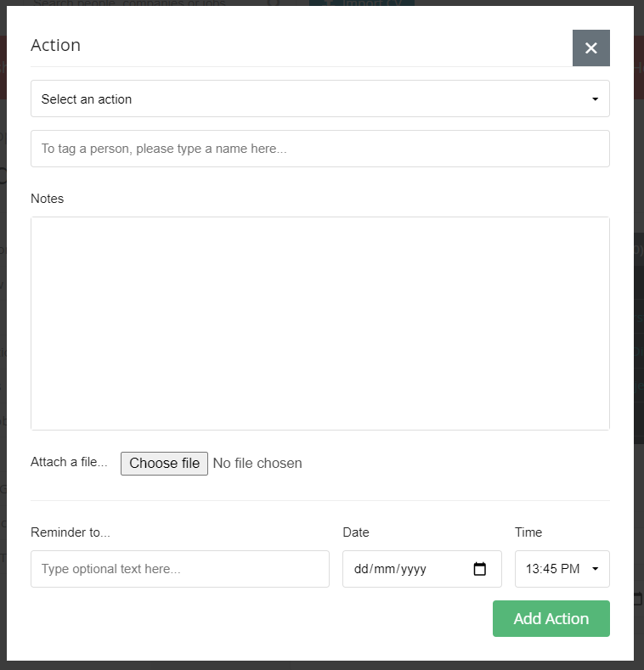Click the Time label above the time dropdown

tap(528, 532)
